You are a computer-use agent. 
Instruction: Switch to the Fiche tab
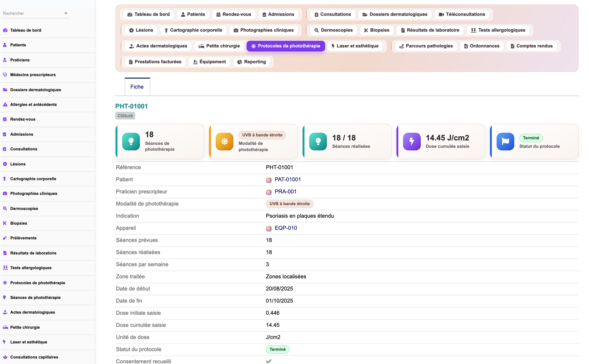[137, 87]
